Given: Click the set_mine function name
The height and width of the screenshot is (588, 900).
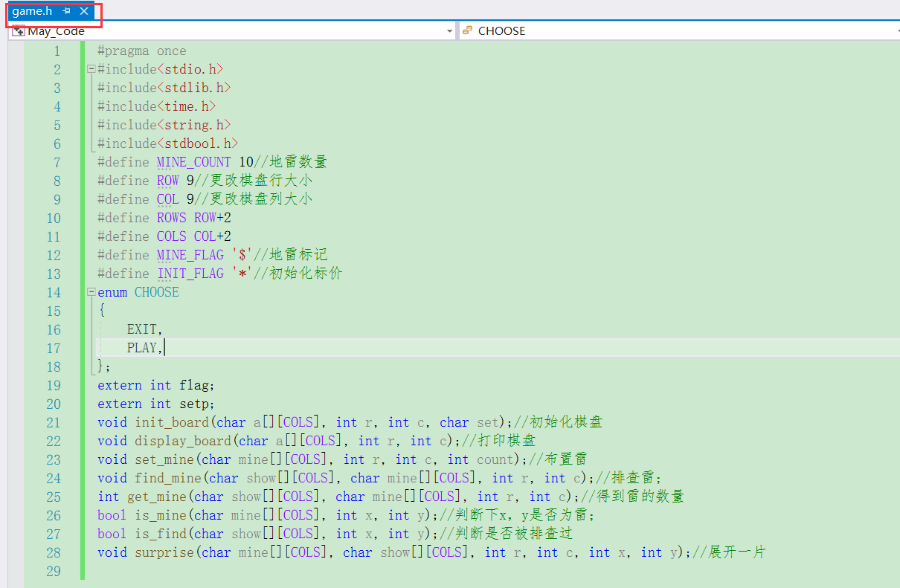Looking at the screenshot, I should (164, 459).
